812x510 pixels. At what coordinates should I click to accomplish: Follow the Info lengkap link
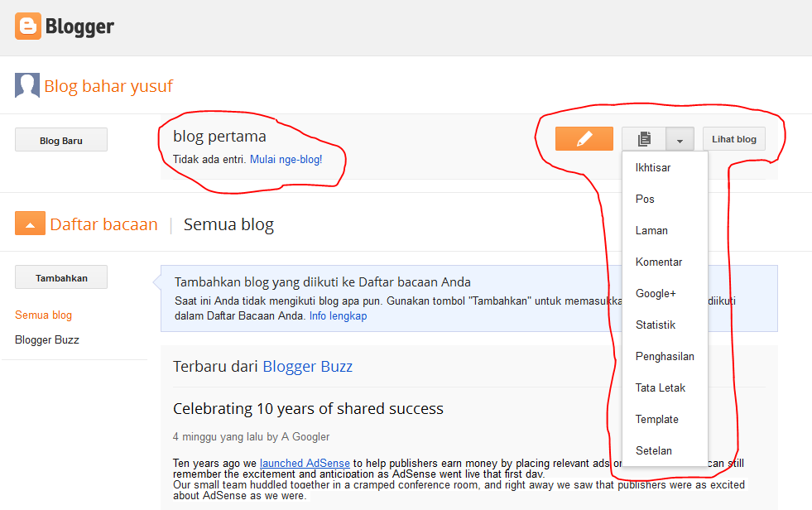339,315
